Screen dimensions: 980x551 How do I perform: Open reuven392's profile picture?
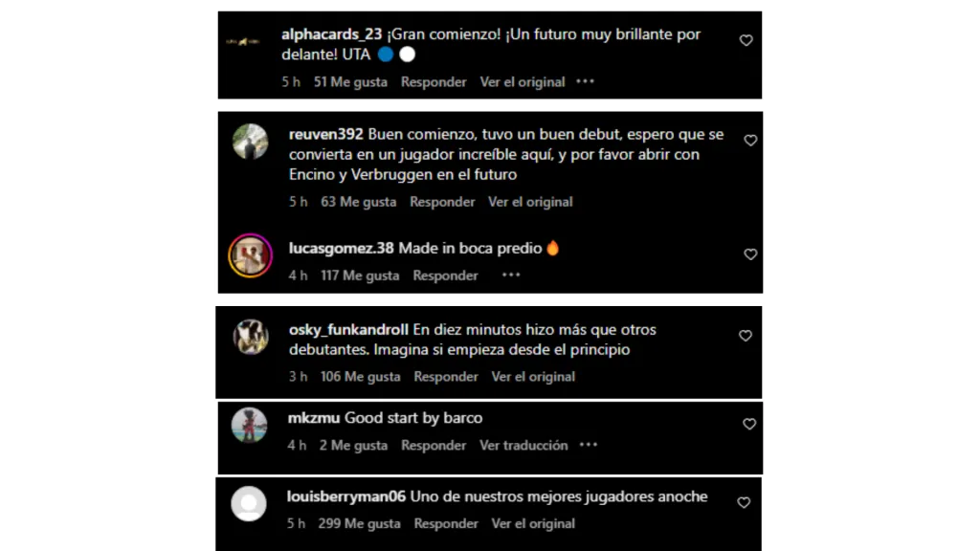tap(250, 142)
